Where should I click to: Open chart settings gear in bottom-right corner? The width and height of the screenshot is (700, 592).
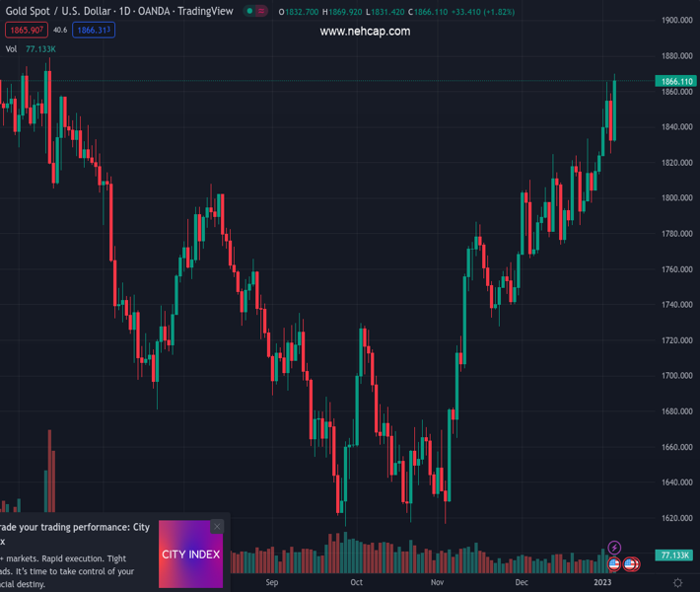[x=677, y=583]
